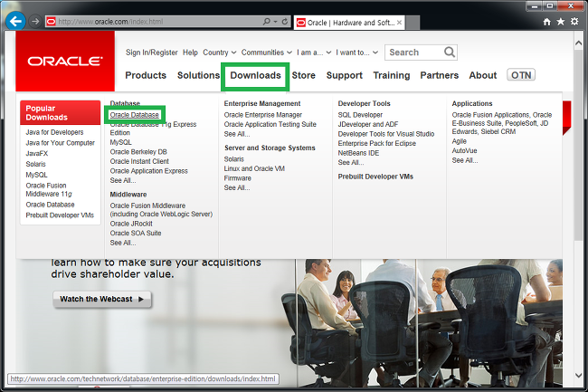
Task: Click the browser forward arrow button
Action: [x=35, y=22]
